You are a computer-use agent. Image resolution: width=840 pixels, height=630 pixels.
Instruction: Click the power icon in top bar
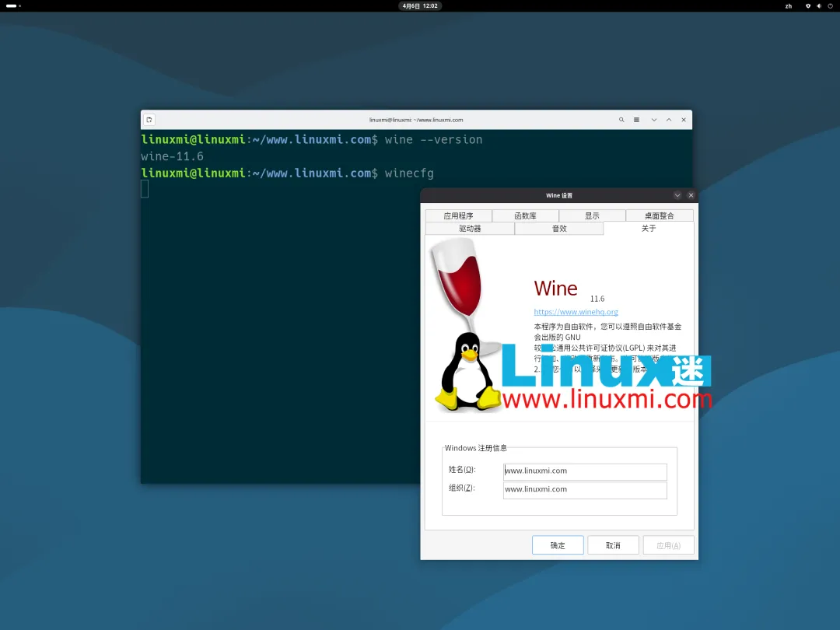(x=831, y=6)
